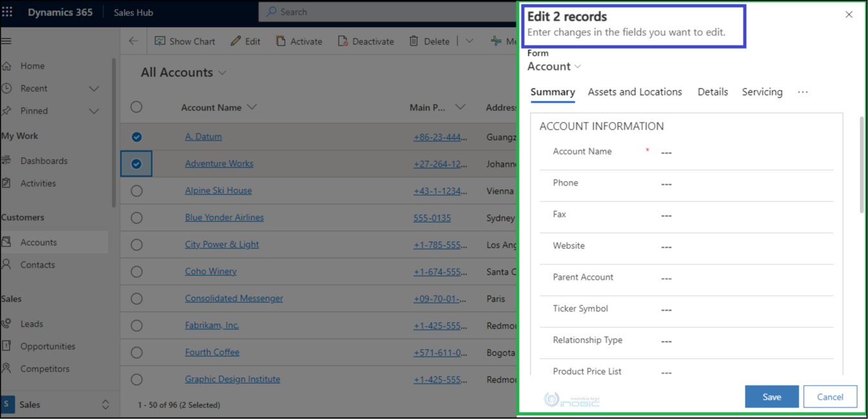
Task: Click the Pinned pin icon
Action: (6, 110)
